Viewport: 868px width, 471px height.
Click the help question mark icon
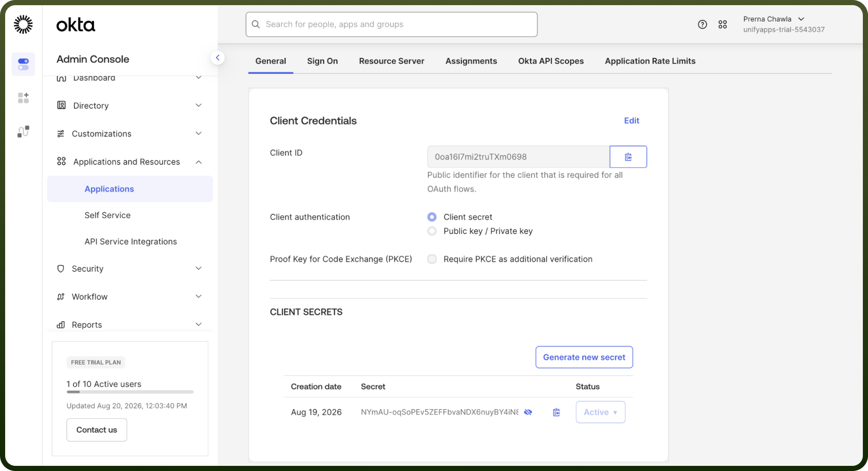(702, 24)
